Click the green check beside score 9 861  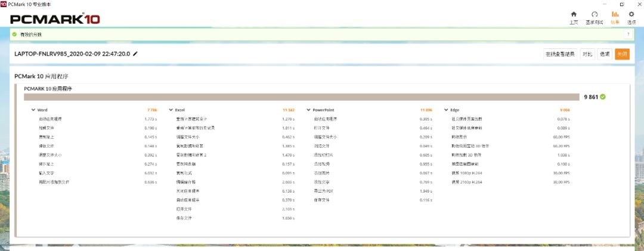tap(602, 97)
